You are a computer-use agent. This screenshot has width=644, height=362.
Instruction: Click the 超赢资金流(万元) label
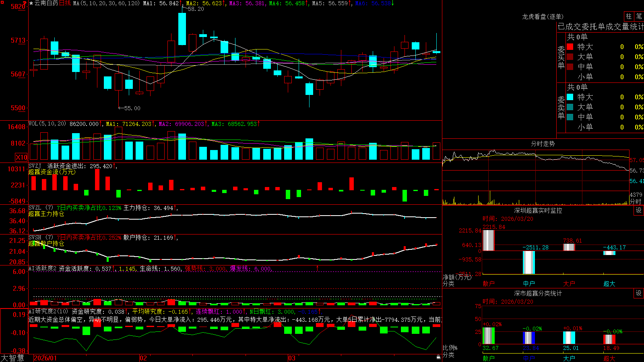click(x=52, y=172)
